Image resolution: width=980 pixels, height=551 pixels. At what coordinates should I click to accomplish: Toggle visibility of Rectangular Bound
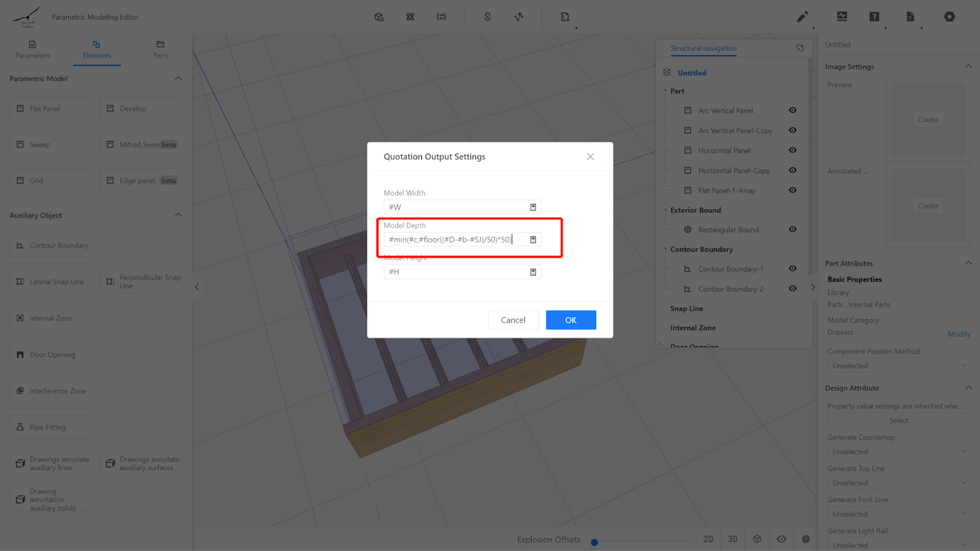click(793, 230)
